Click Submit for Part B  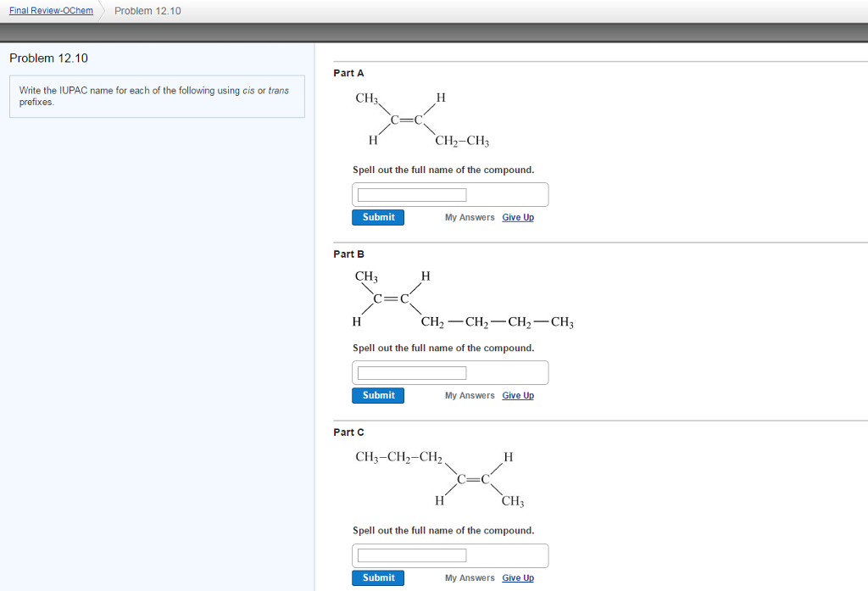(x=377, y=395)
